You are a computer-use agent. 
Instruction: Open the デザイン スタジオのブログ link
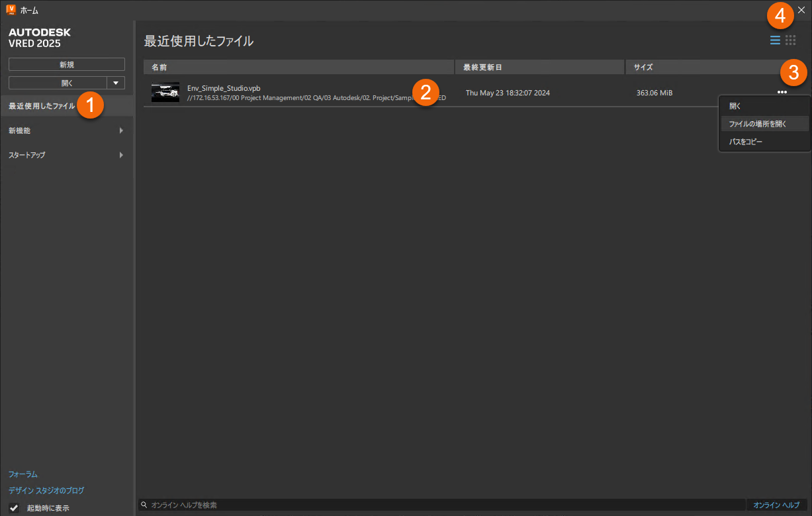tap(46, 491)
